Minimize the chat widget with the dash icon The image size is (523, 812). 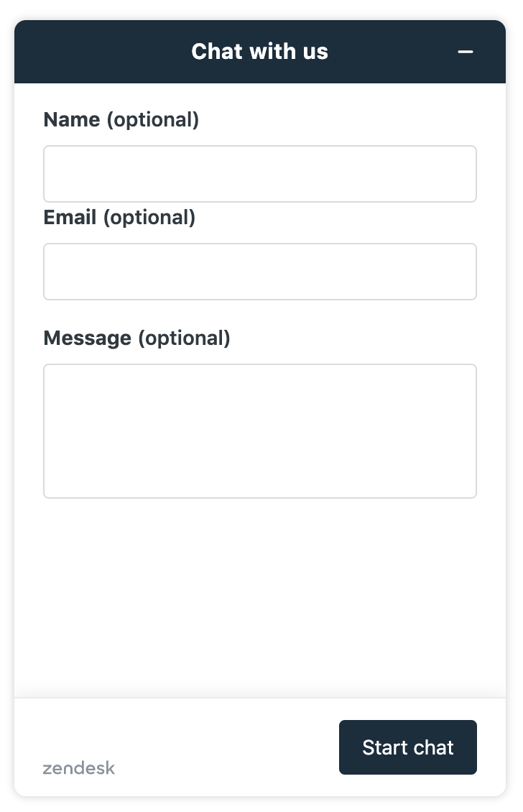[x=465, y=52]
